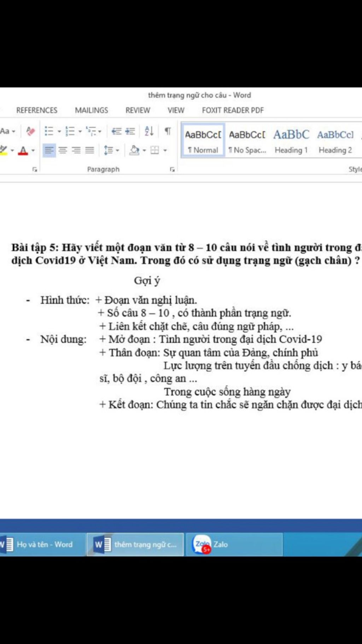Click line 'Thân đoạn: Sự quan tâm của Đảng'

click(x=209, y=352)
